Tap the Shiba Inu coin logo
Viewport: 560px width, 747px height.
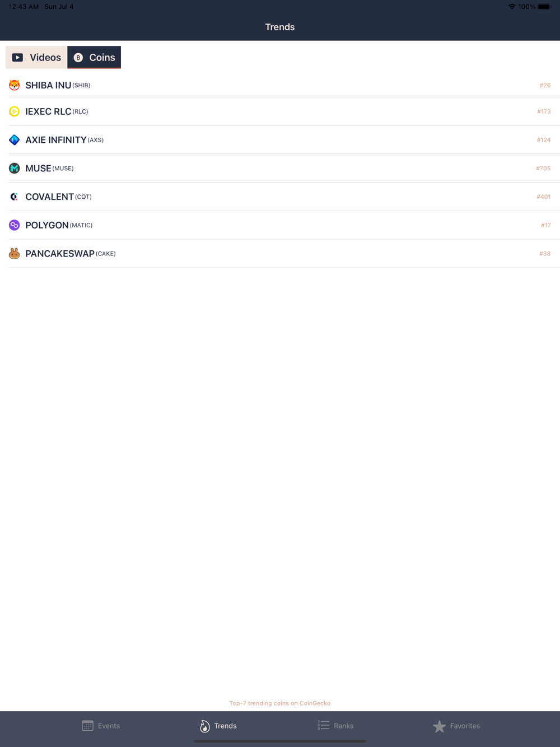[x=15, y=85]
